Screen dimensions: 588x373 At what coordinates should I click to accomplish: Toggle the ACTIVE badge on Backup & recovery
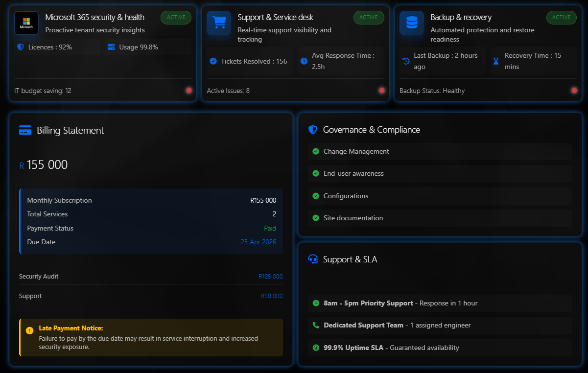[561, 17]
